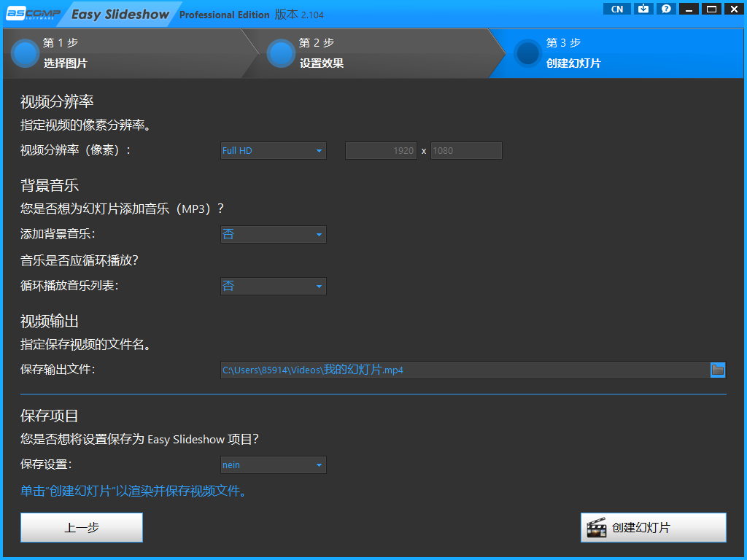Browse output folder with folder icon
Screen dimensions: 747x560
click(x=718, y=370)
